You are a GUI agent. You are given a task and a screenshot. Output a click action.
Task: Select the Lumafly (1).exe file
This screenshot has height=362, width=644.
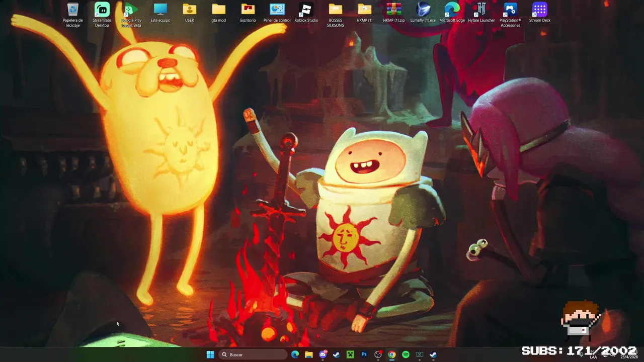[x=423, y=13]
